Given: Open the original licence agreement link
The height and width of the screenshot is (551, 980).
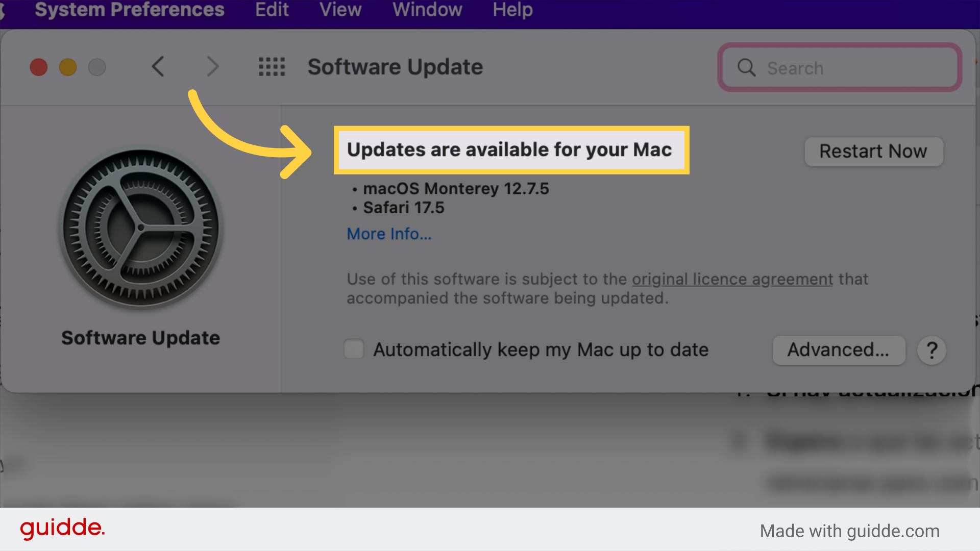Looking at the screenshot, I should [x=731, y=279].
